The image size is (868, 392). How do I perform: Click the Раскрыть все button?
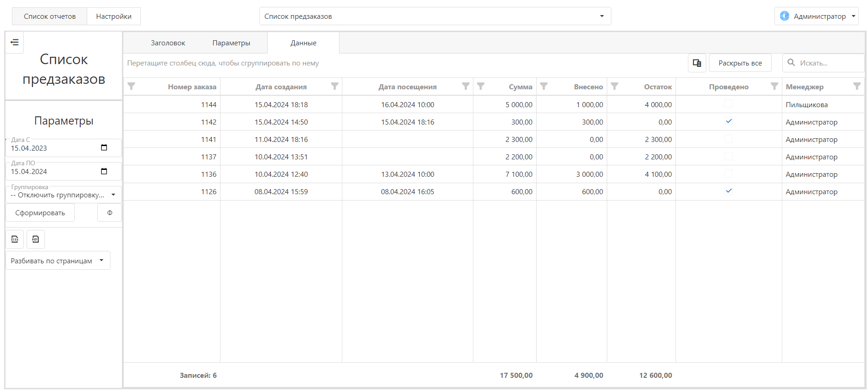740,63
